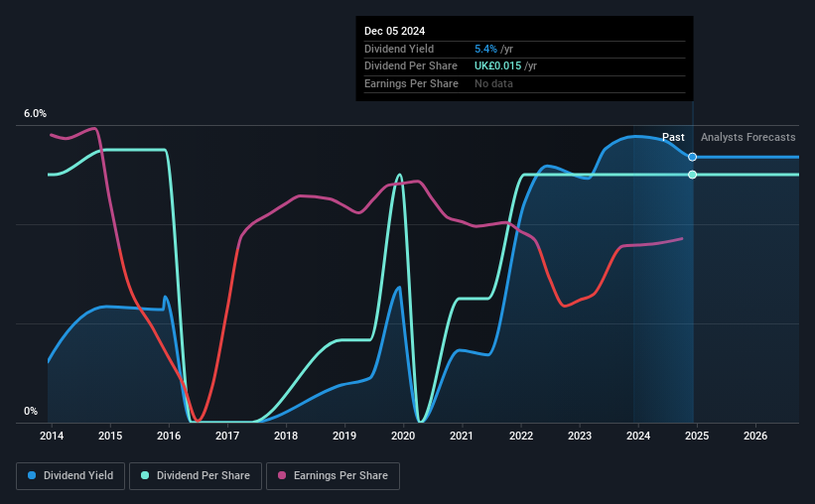Screen dimensions: 815x504
Task: Click the blue dot in Dividend Yield legend
Action: point(32,475)
